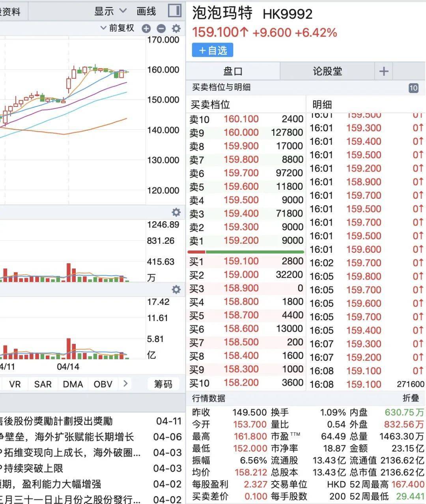This screenshot has width=426, height=504.
Task: Click the 买卖档位 column header
Action: pos(211,105)
